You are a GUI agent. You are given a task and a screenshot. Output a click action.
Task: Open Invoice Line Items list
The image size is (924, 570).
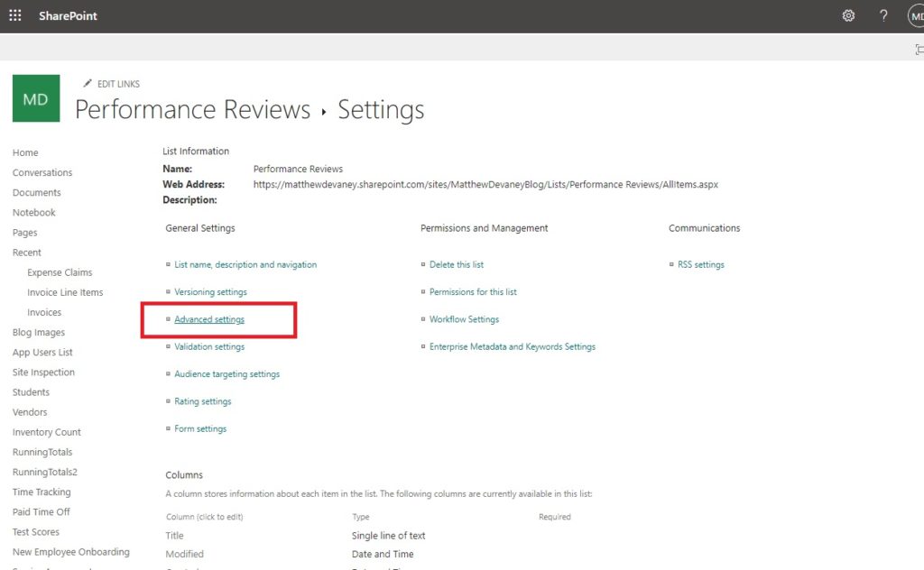pos(65,292)
